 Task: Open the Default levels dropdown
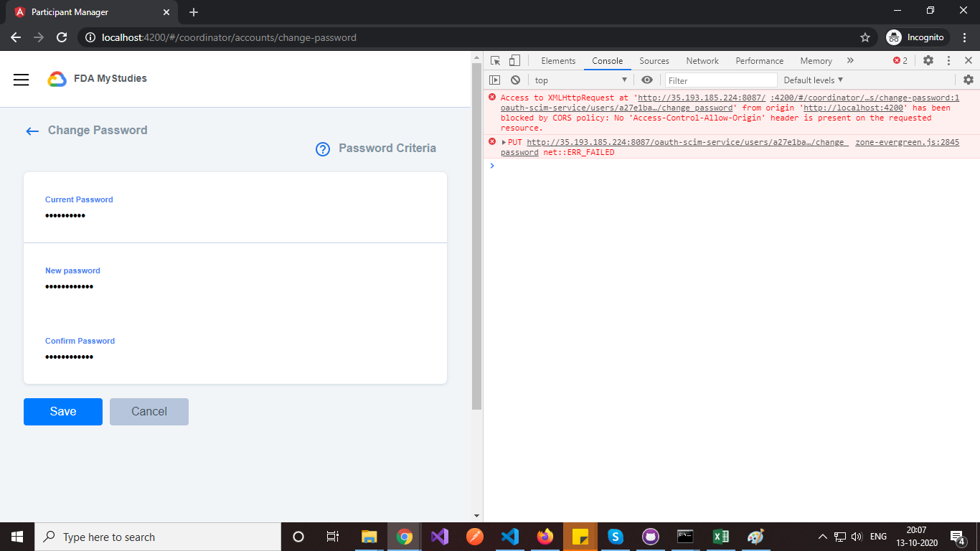point(812,80)
